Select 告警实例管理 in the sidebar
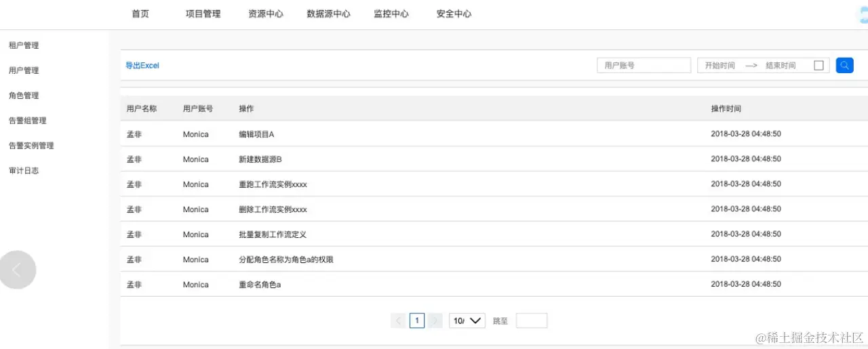The width and height of the screenshot is (868, 349). tap(31, 146)
